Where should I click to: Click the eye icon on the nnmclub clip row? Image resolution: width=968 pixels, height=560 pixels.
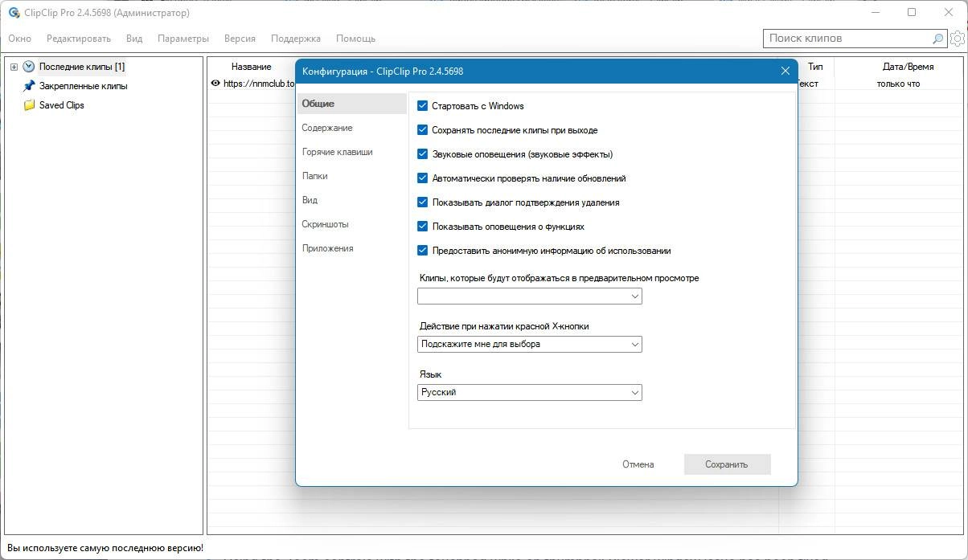coord(215,84)
